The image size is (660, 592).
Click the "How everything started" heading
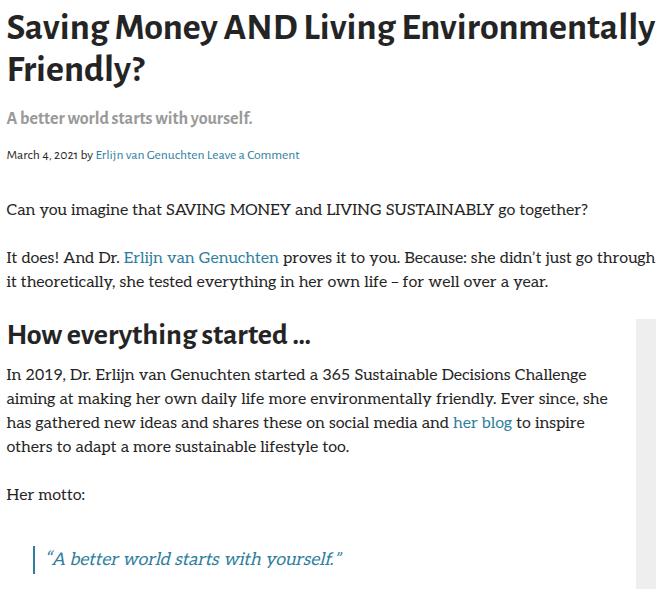pos(158,335)
